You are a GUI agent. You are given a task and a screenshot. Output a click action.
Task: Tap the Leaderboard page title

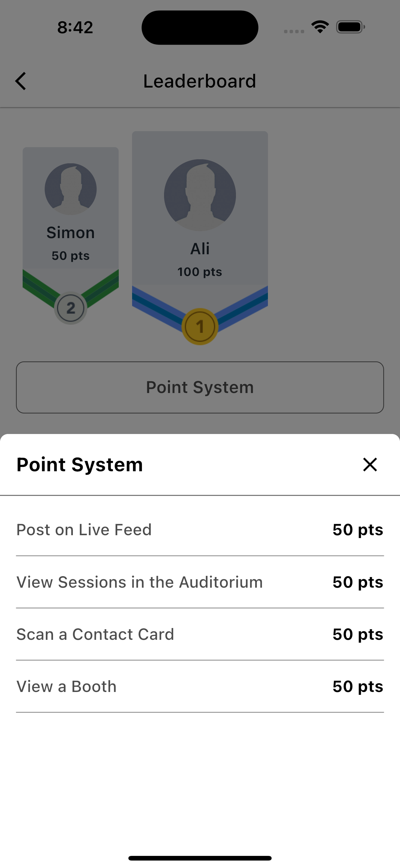pos(200,81)
